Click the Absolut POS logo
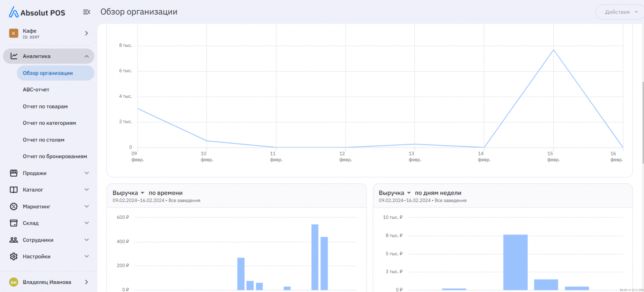The height and width of the screenshot is (292, 644). point(37,12)
